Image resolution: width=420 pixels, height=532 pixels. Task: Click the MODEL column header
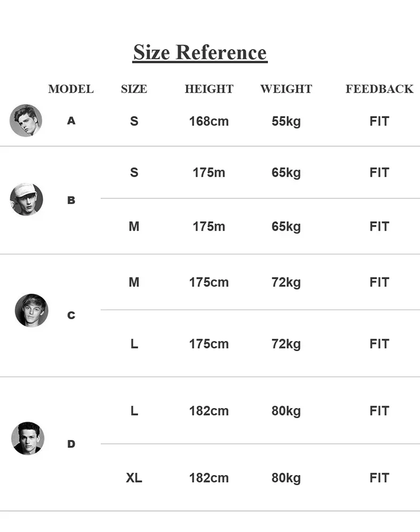pos(71,89)
